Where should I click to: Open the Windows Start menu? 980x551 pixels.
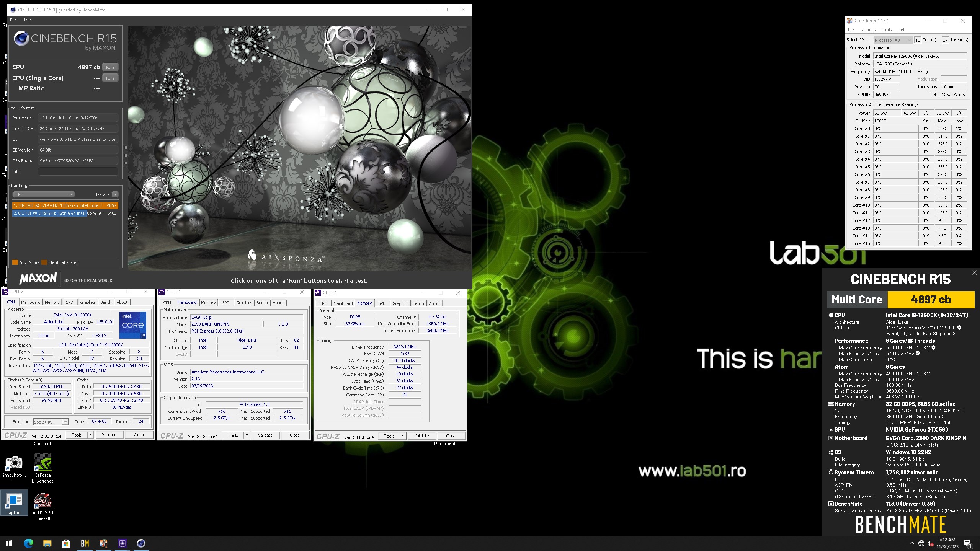pyautogui.click(x=9, y=543)
